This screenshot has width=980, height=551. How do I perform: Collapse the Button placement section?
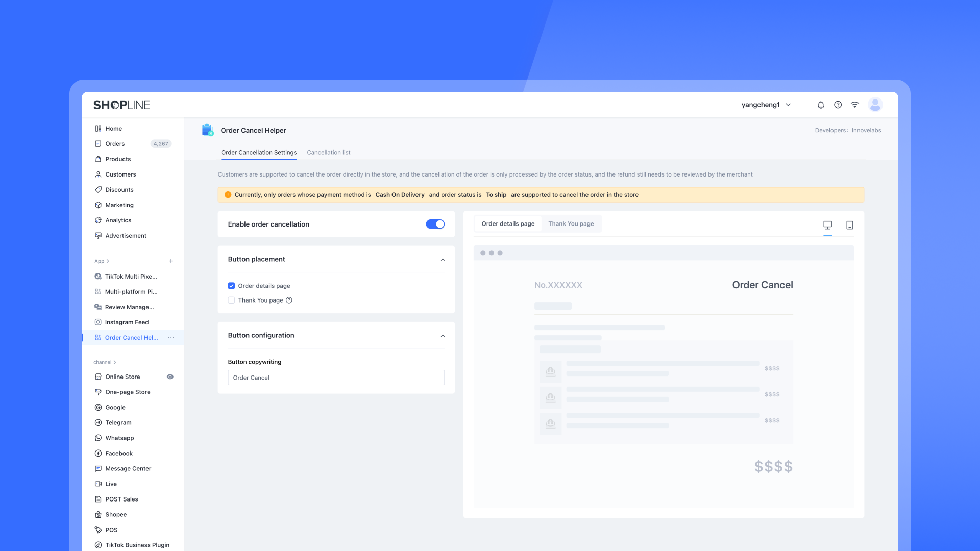coord(443,260)
